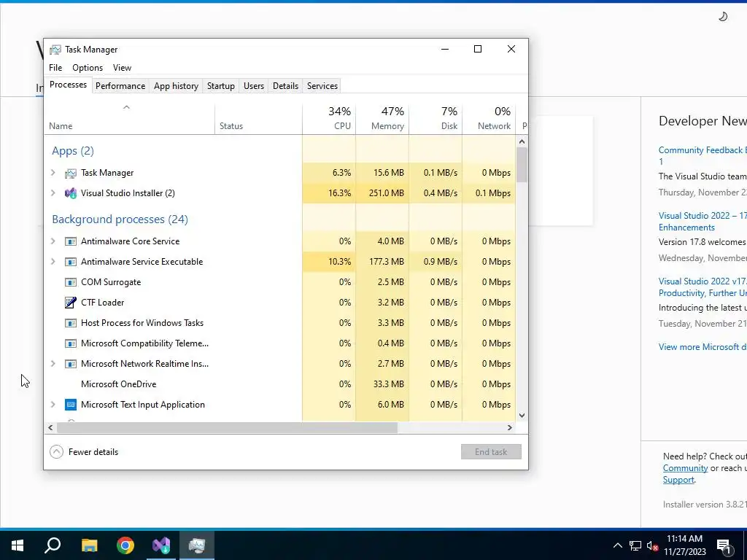Sort processes by Memory column

[382, 119]
